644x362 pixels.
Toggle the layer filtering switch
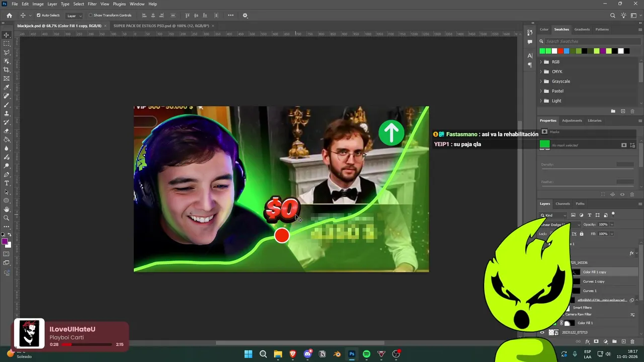(613, 215)
